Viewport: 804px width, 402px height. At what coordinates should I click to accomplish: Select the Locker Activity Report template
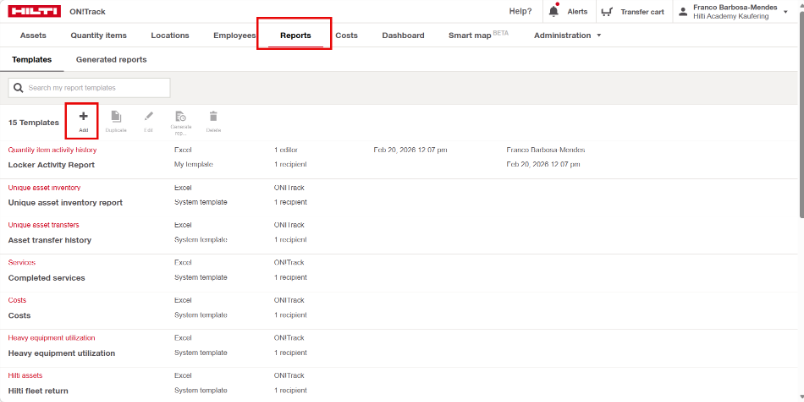click(51, 165)
